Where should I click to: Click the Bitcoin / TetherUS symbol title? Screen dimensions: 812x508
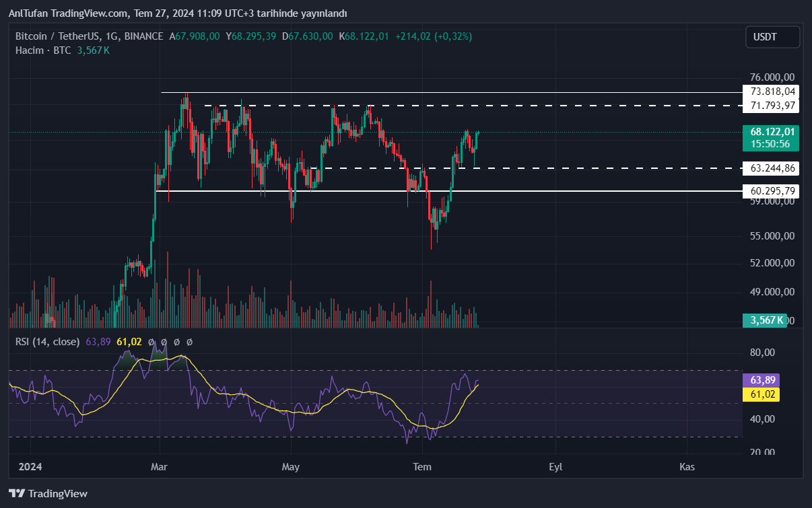[x=57, y=36]
